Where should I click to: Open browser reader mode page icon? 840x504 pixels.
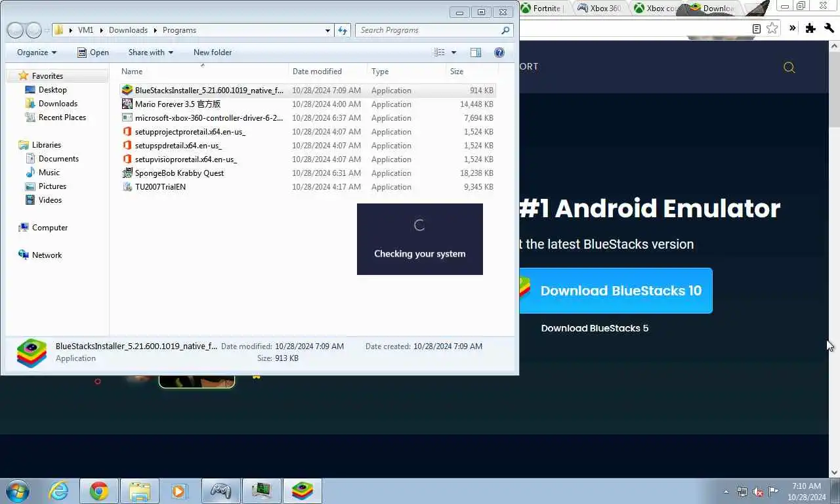757,28
